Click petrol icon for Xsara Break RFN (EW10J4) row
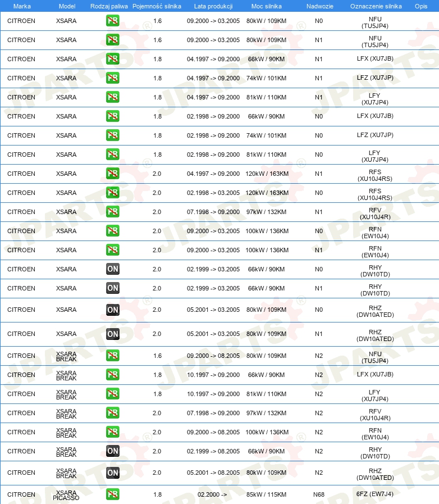The image size is (439, 504). point(113,432)
